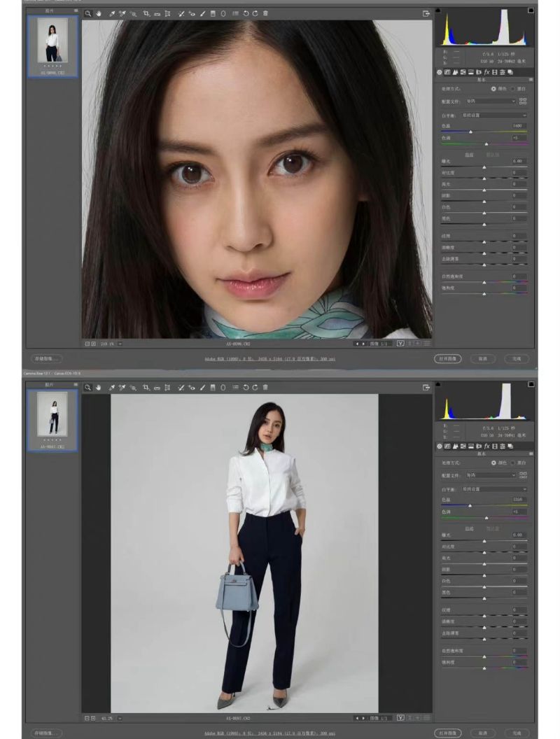Toggle full screen mode in the full-body photo window

pyautogui.click(x=426, y=387)
